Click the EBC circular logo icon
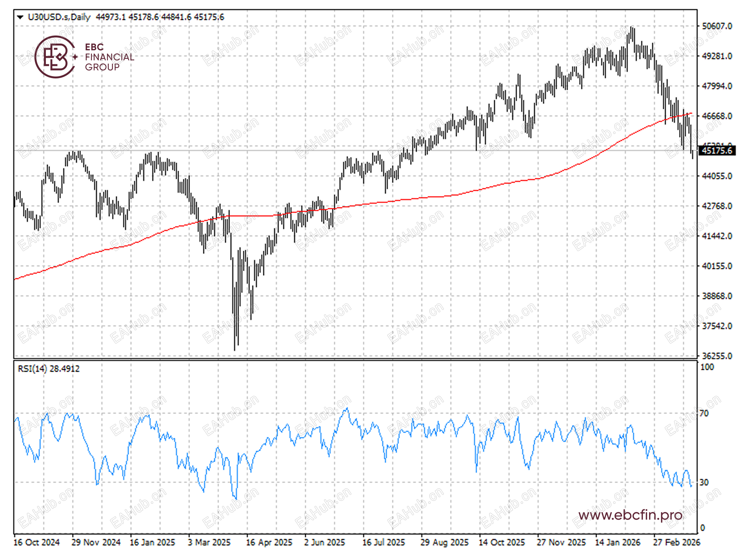 (x=55, y=57)
